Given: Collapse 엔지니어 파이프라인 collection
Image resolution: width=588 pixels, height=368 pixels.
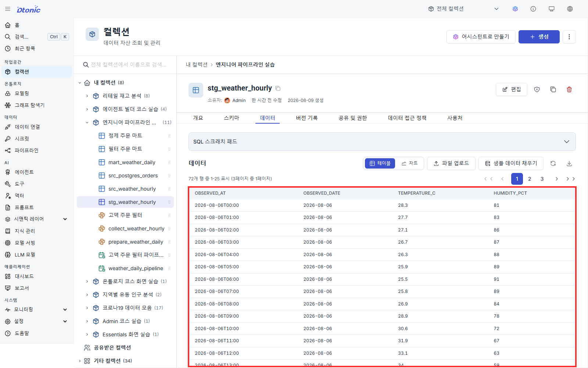Looking at the screenshot, I should [87, 123].
